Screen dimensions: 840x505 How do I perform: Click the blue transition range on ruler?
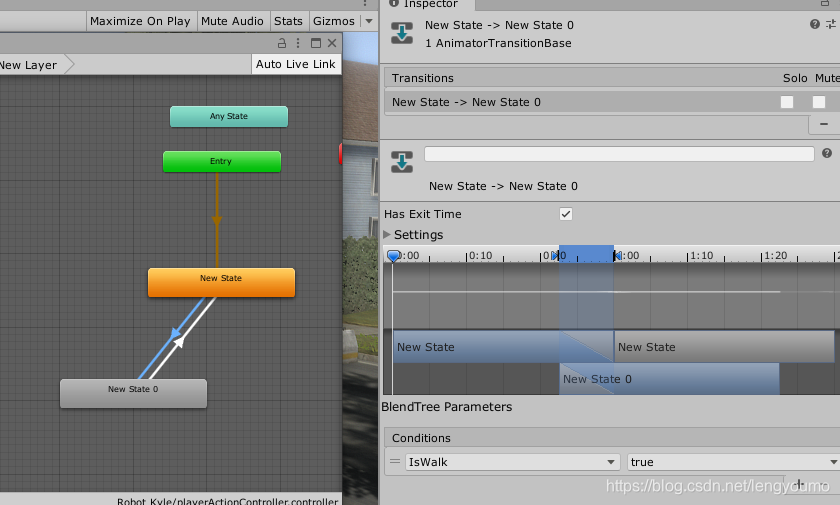click(x=587, y=254)
